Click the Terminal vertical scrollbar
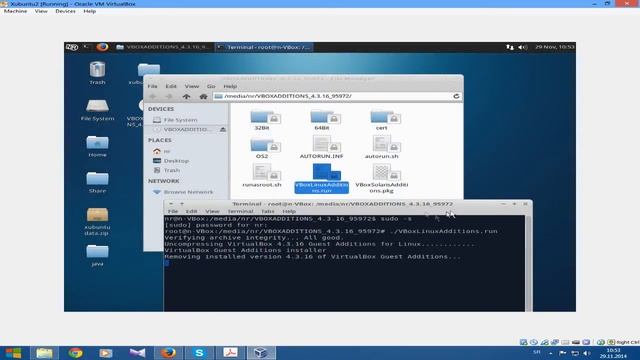This screenshot has width=640, height=360. coord(529,263)
